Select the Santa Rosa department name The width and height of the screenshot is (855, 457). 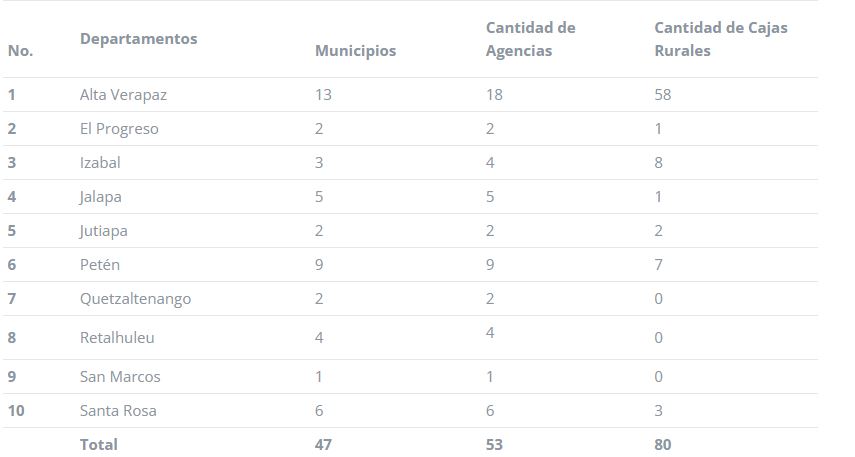(x=118, y=411)
